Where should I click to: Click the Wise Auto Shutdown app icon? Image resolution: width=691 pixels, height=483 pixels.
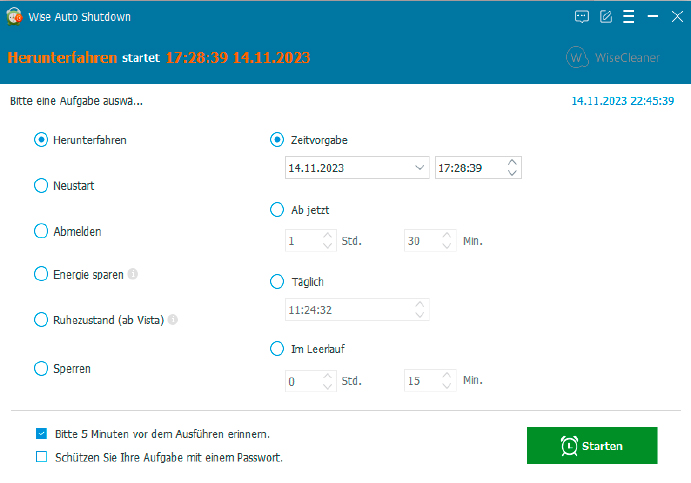[x=13, y=17]
